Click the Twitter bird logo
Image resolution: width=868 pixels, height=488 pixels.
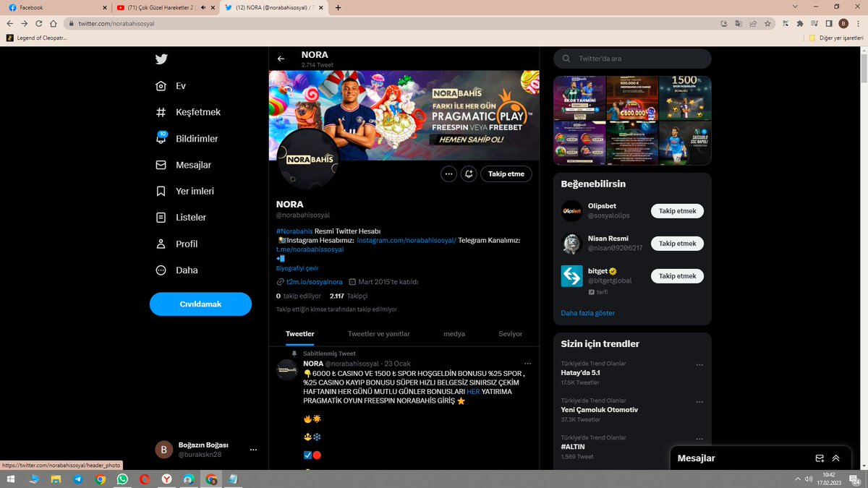click(x=161, y=59)
